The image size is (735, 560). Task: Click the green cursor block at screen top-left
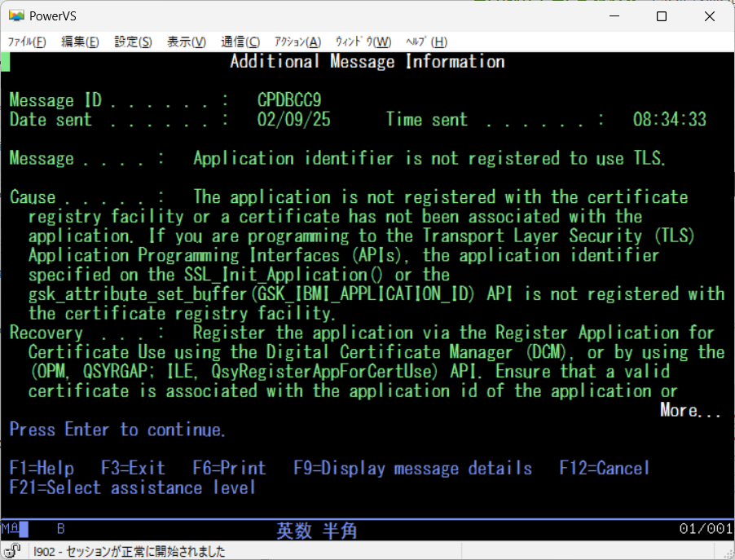tap(5, 61)
